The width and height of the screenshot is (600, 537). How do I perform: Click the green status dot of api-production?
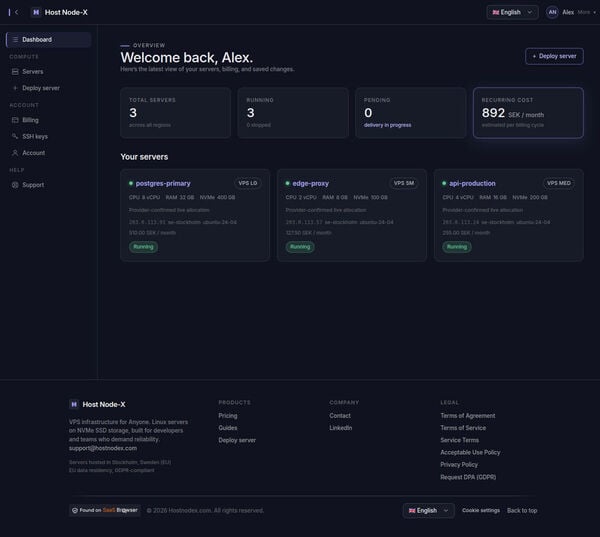[444, 183]
